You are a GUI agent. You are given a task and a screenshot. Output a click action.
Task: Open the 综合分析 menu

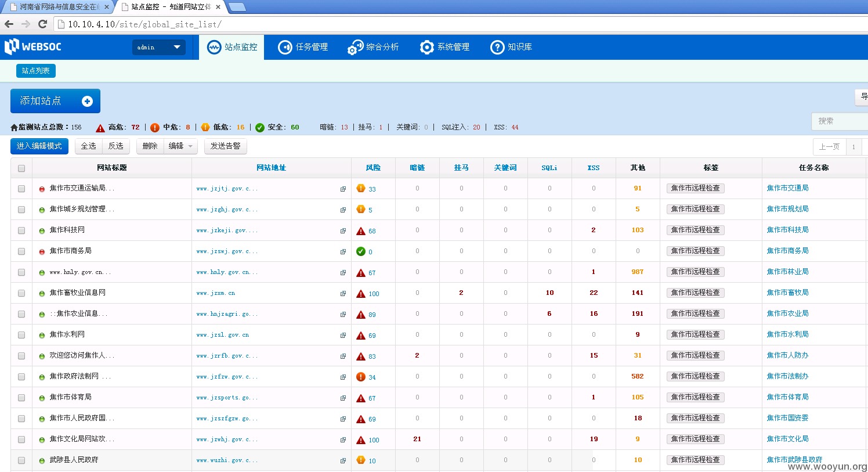coord(373,47)
